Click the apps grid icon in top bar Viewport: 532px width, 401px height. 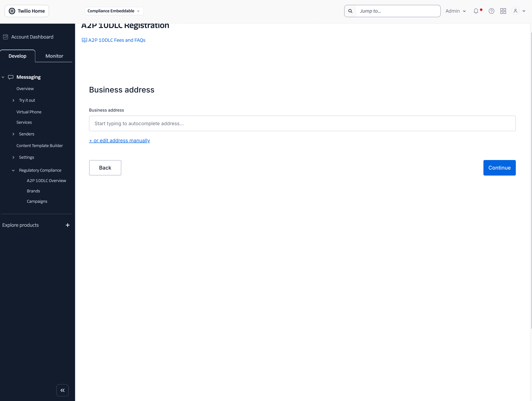(x=503, y=11)
